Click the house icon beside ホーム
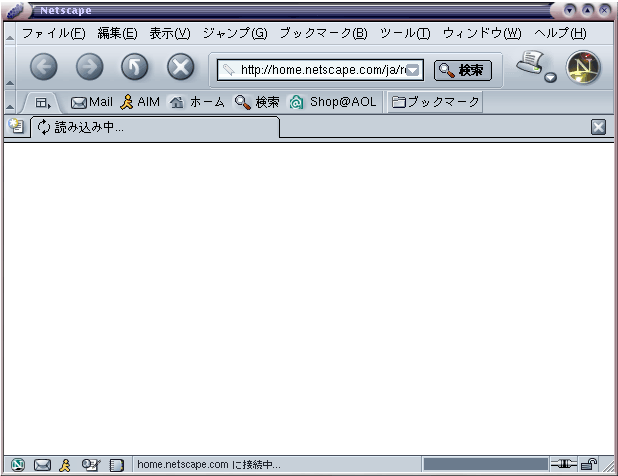The width and height of the screenshot is (618, 476). 177,103
